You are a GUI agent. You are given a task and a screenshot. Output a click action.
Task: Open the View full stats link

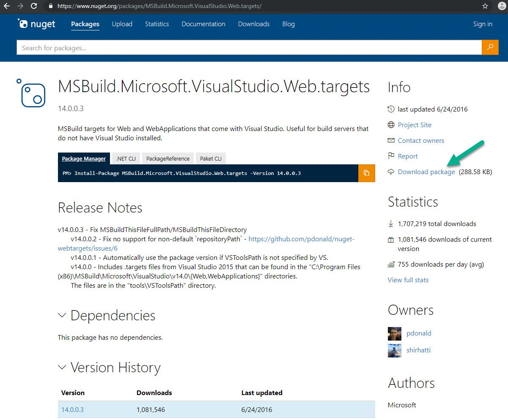coord(407,280)
